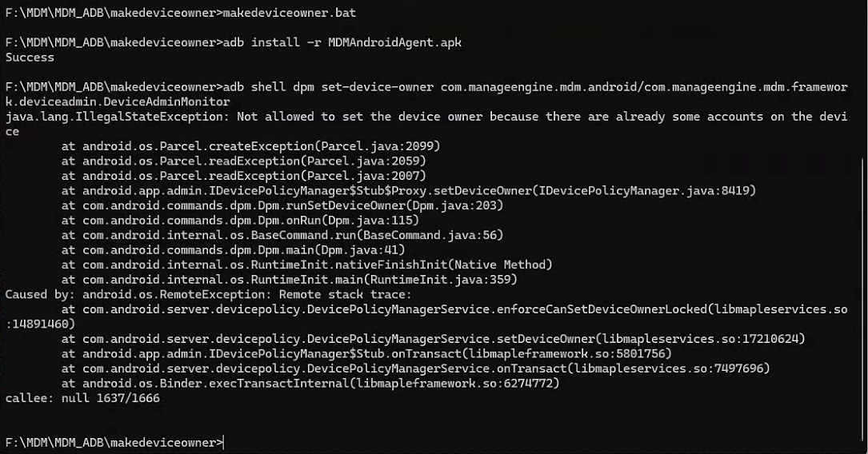Viewport: 868px width, 454px height.
Task: Click 'nativeFinishInit(Native Method)' stack line
Action: click(306, 265)
